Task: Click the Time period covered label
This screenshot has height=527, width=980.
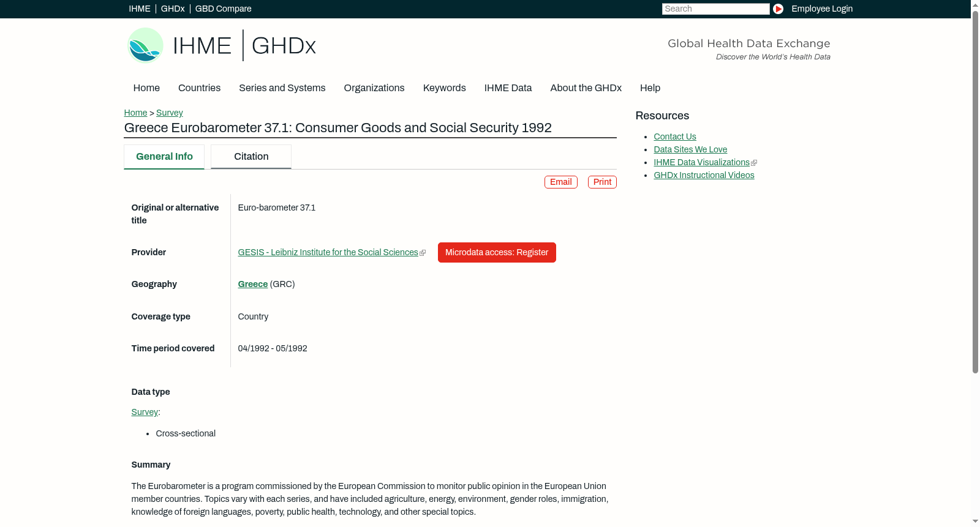Action: pyautogui.click(x=173, y=349)
